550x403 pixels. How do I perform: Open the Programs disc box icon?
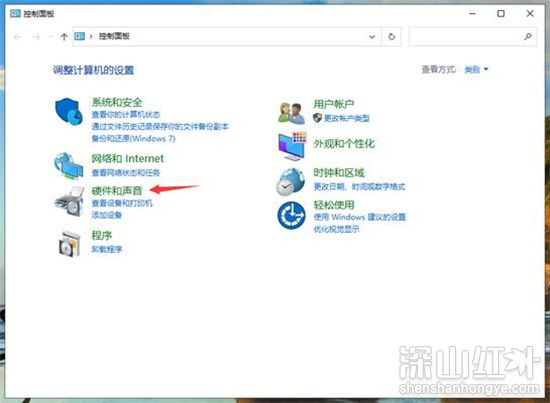[69, 243]
